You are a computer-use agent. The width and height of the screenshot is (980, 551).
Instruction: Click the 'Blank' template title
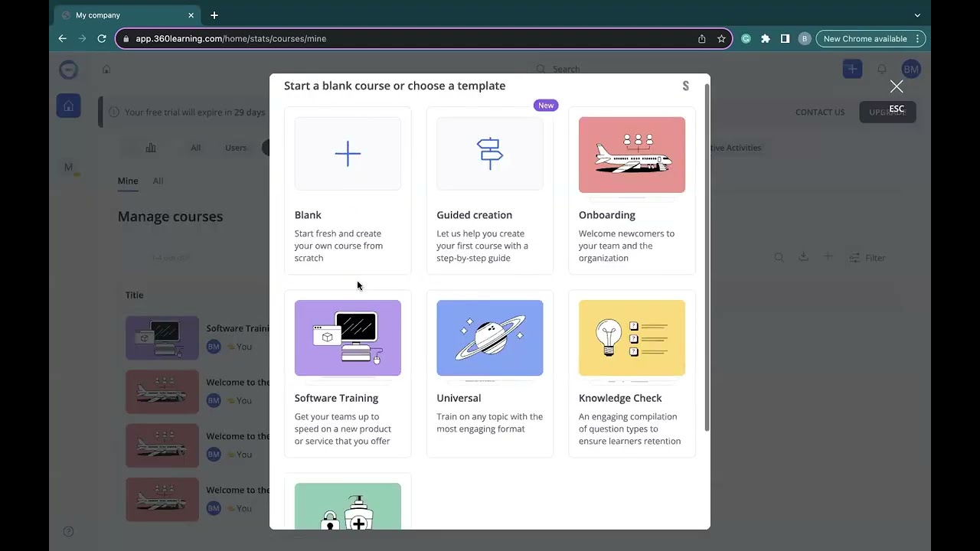(x=308, y=215)
